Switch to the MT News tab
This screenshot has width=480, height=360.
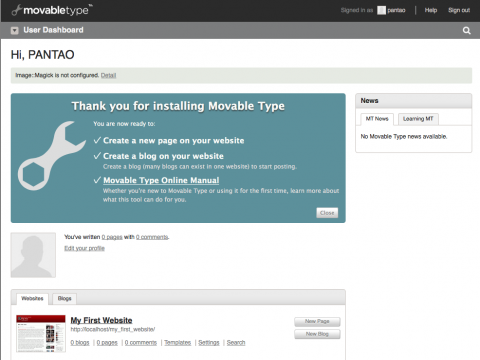(377, 119)
